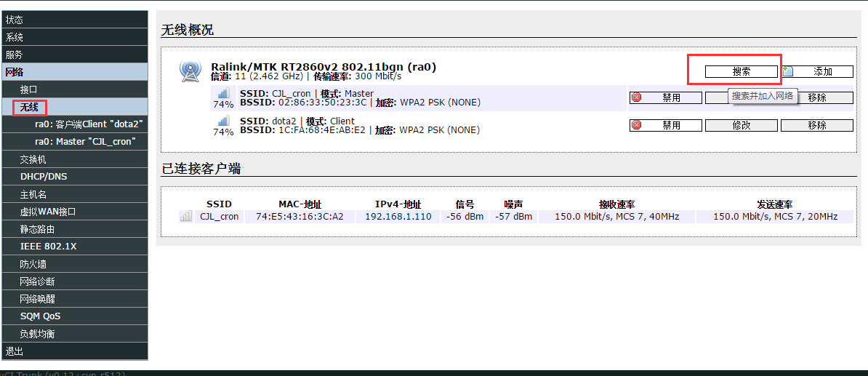Disable the dota2 Client network

(x=665, y=125)
